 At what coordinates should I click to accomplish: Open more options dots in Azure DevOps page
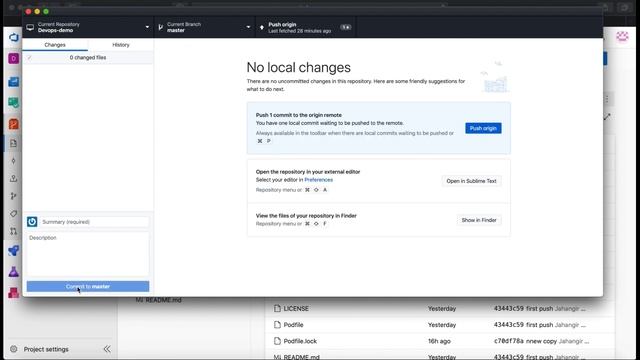(607, 99)
